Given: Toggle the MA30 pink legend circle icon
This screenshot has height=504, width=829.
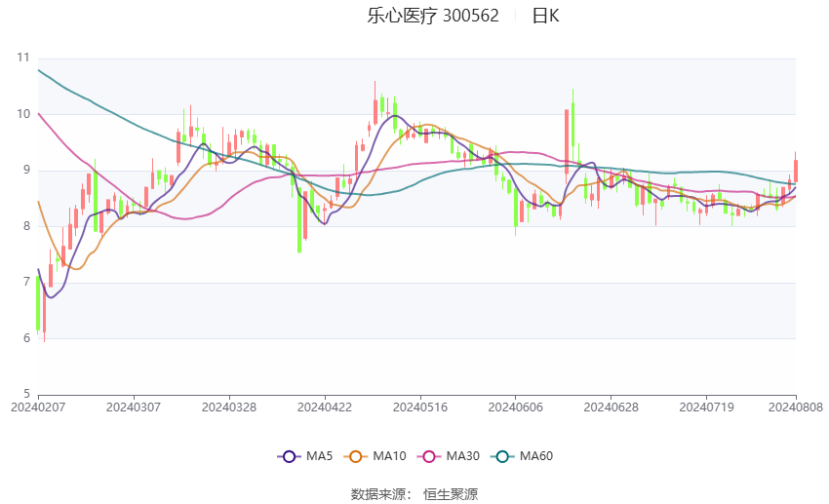Looking at the screenshot, I should 429,456.
